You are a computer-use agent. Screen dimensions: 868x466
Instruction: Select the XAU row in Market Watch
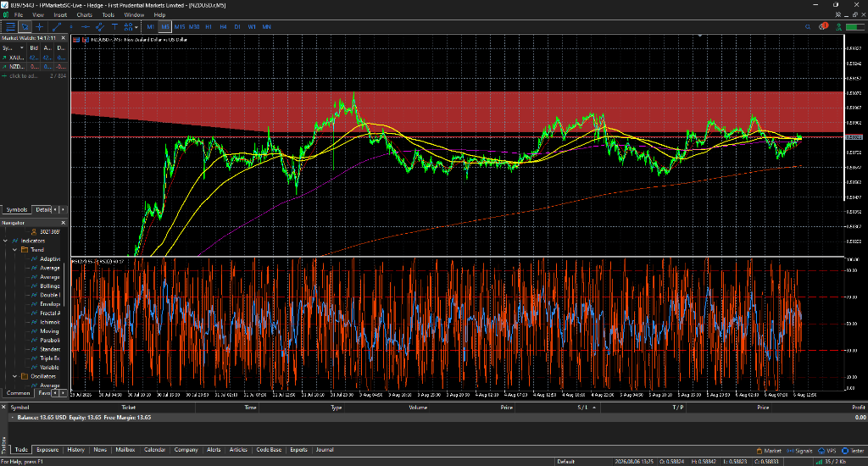[34, 58]
